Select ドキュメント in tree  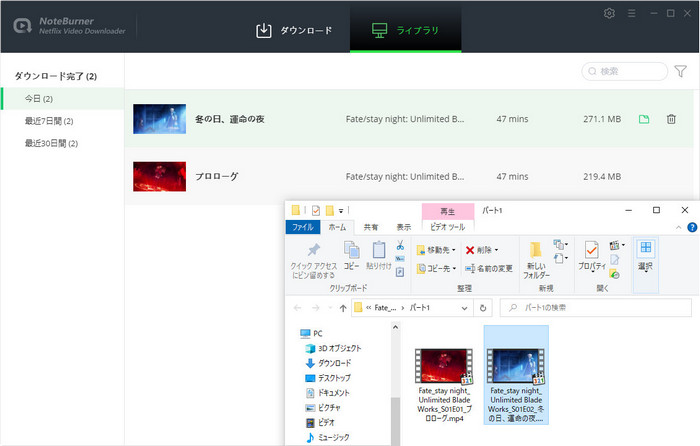click(327, 393)
